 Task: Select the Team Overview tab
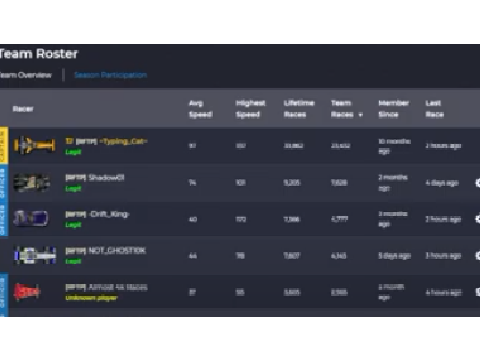click(25, 75)
